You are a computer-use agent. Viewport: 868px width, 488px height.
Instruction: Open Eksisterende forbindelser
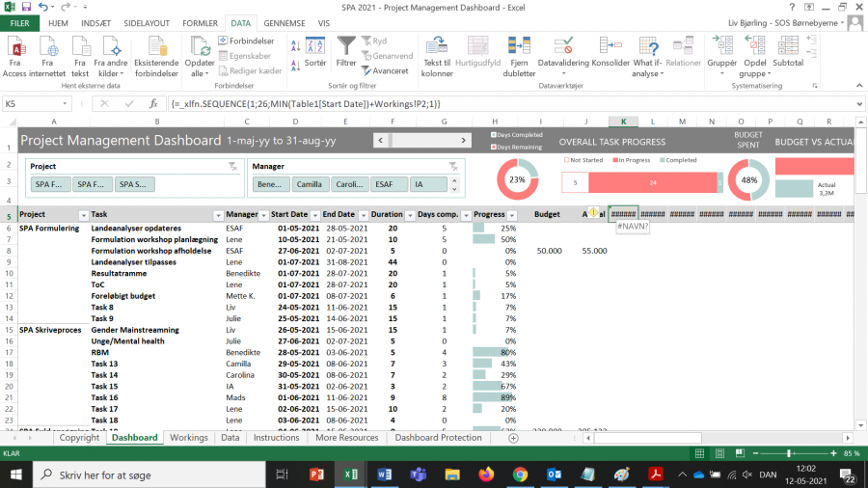click(156, 57)
